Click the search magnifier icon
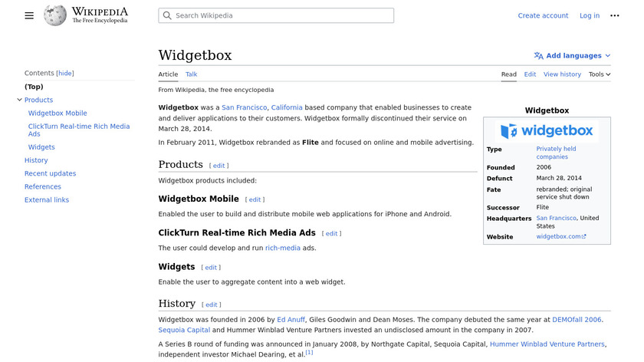Image resolution: width=644 pixels, height=362 pixels. point(167,15)
